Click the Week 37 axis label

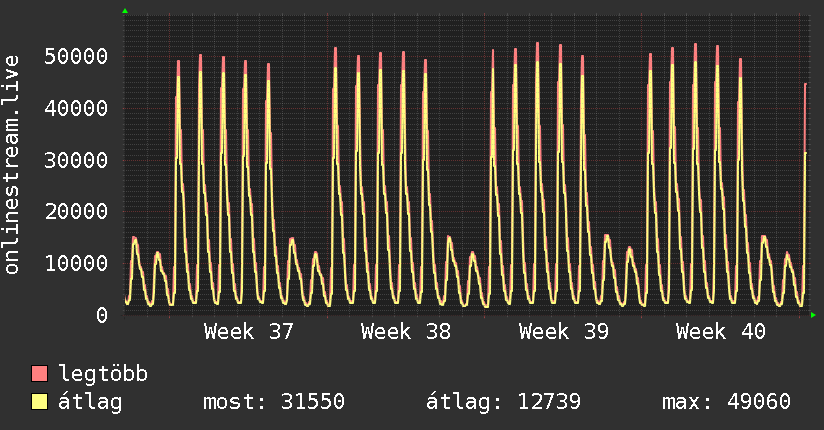point(249,332)
